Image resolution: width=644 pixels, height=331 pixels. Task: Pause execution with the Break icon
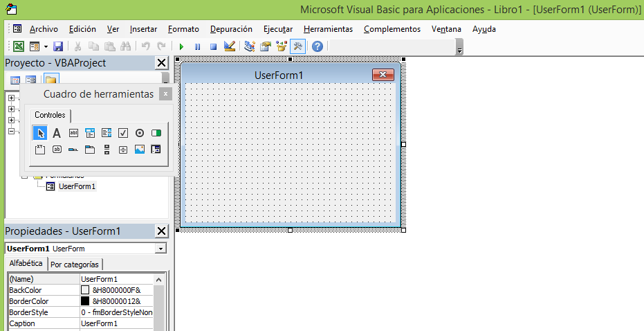[x=198, y=46]
